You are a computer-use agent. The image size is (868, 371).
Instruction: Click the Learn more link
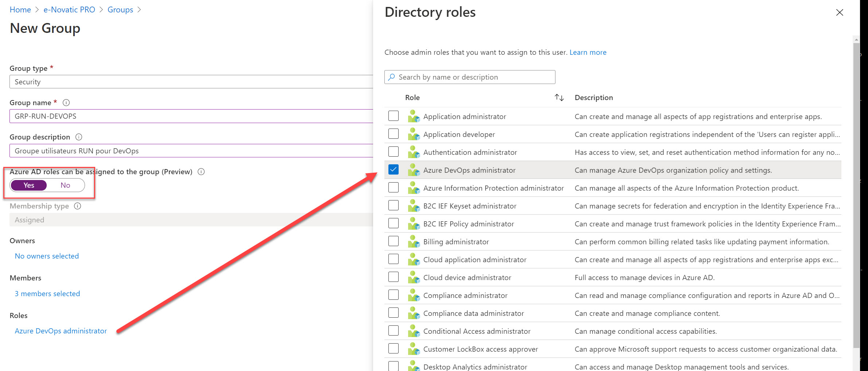click(588, 52)
